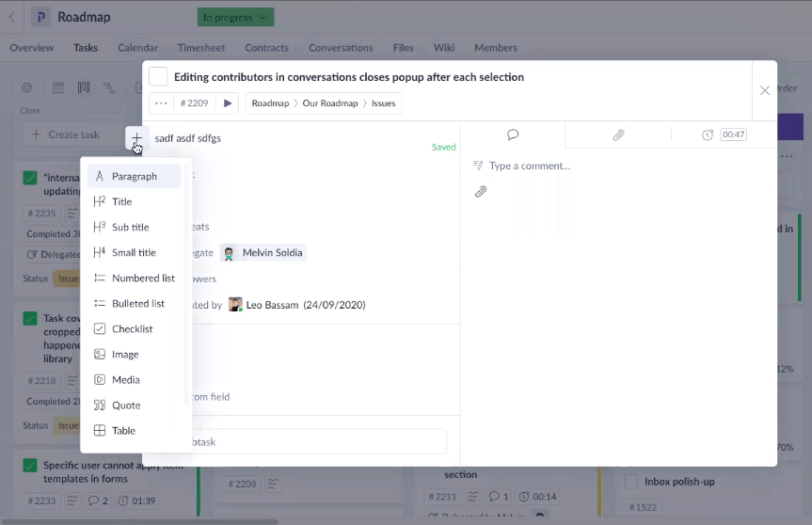Click the 01:39 timer on task #2233

[136, 501]
